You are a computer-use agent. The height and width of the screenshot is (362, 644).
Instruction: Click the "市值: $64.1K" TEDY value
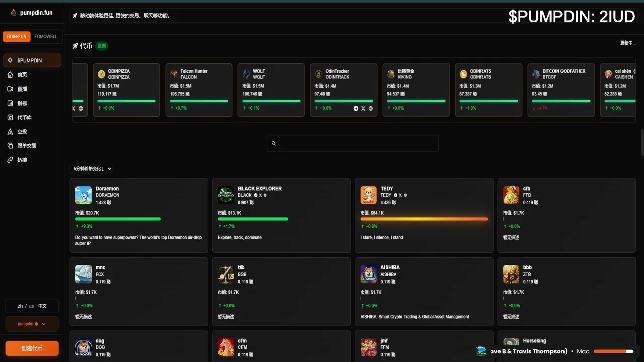point(372,213)
